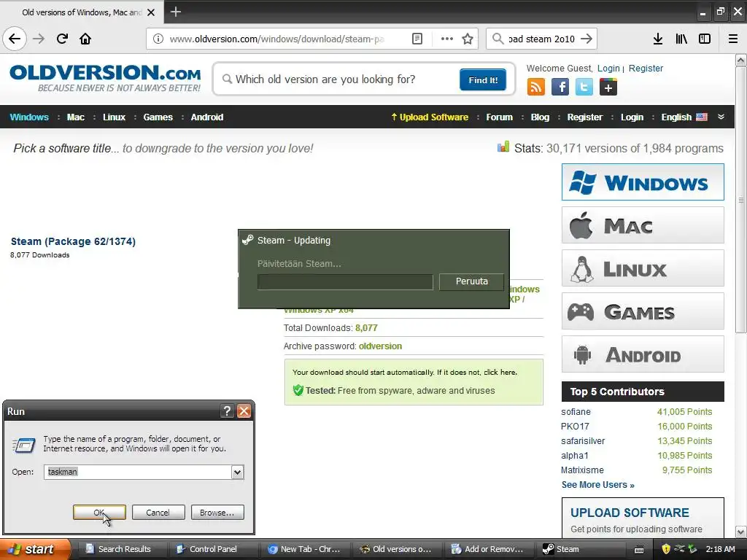
Task: Open Blog in the nav bar
Action: [x=540, y=117]
